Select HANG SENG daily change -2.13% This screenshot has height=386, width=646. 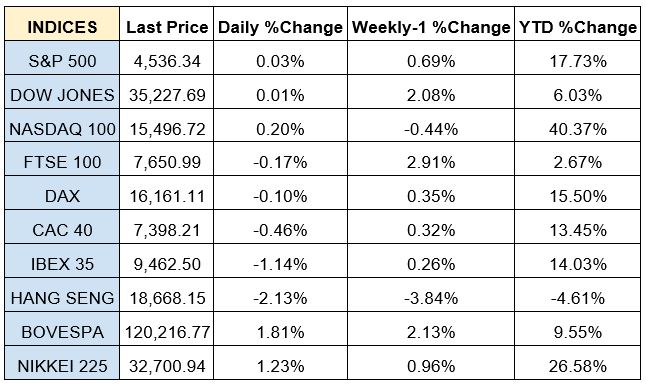click(280, 298)
